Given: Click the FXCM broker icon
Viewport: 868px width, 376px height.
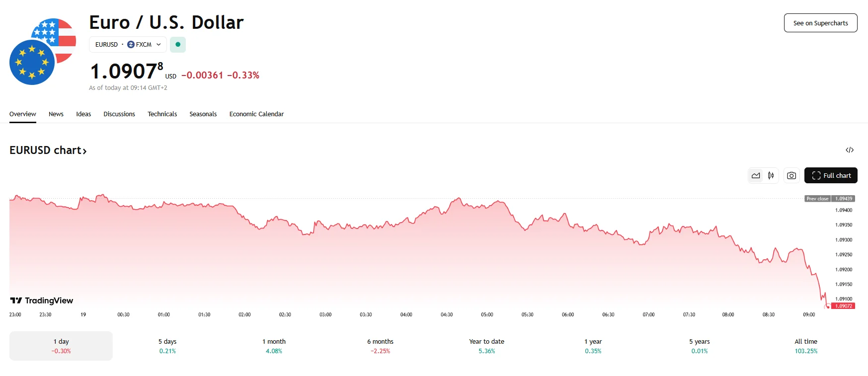Looking at the screenshot, I should (x=131, y=45).
